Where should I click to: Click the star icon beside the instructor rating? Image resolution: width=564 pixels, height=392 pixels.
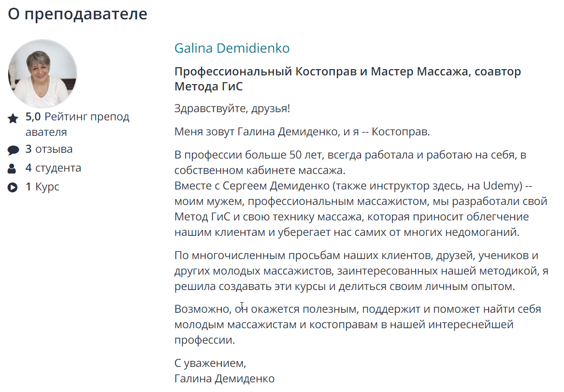coord(13,118)
